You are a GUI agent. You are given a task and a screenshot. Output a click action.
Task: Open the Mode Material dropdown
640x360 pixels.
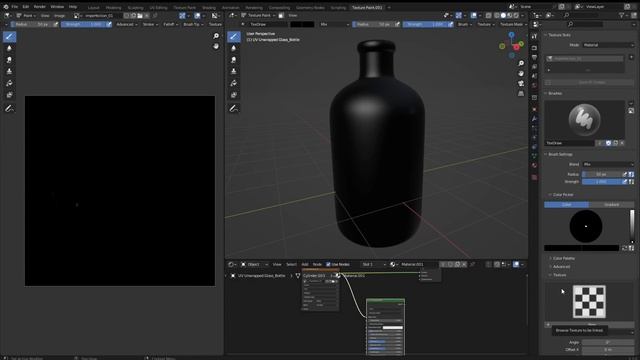click(x=608, y=45)
